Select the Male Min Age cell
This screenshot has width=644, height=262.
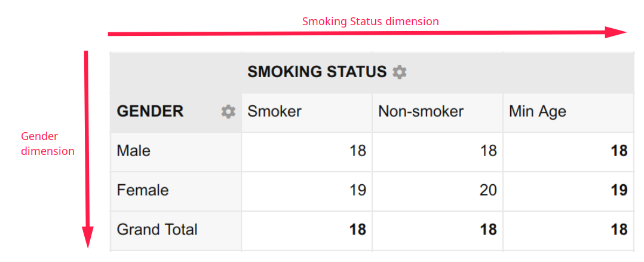569,152
